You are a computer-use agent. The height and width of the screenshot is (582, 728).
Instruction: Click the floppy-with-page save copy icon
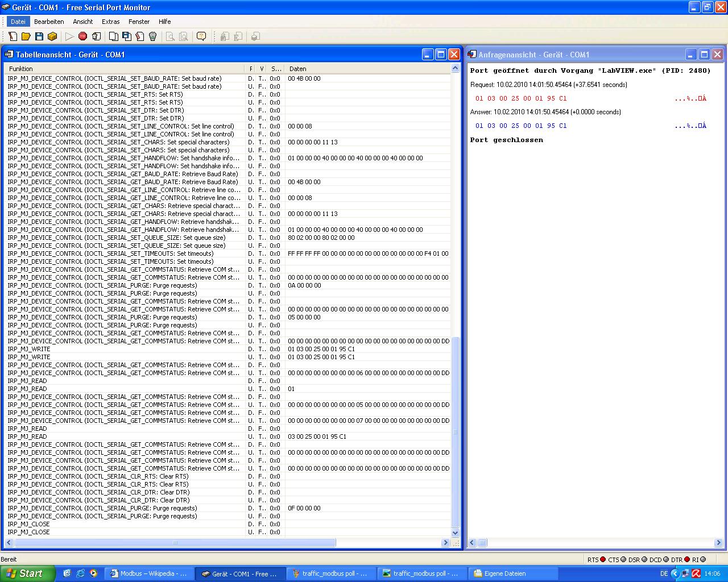click(127, 36)
